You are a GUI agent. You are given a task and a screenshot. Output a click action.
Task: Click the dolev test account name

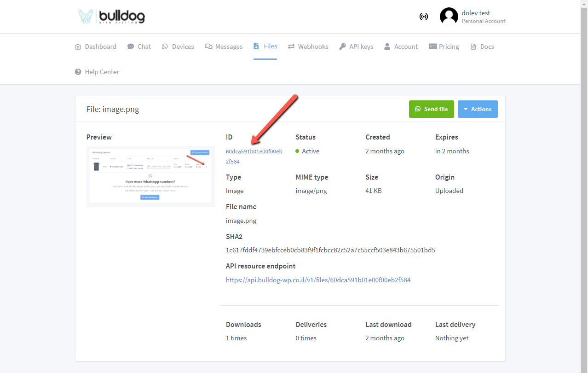pyautogui.click(x=476, y=13)
